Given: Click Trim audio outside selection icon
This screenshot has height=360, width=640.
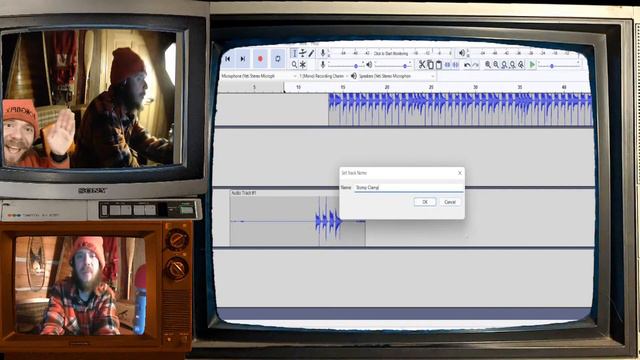Looking at the screenshot, I should (447, 64).
